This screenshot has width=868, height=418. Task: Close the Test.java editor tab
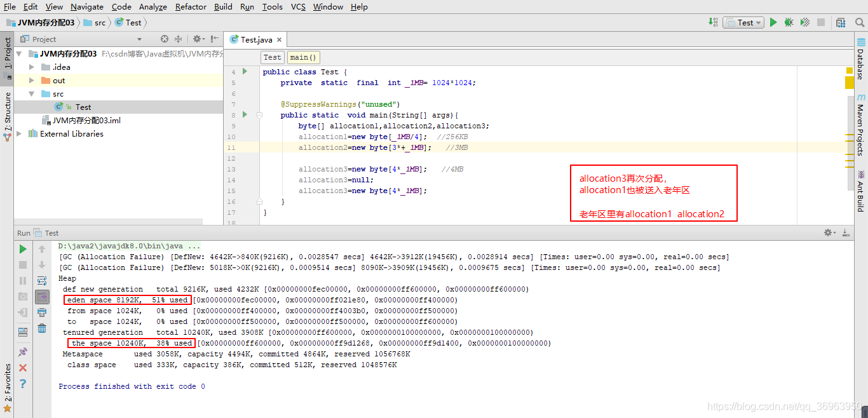pos(280,40)
